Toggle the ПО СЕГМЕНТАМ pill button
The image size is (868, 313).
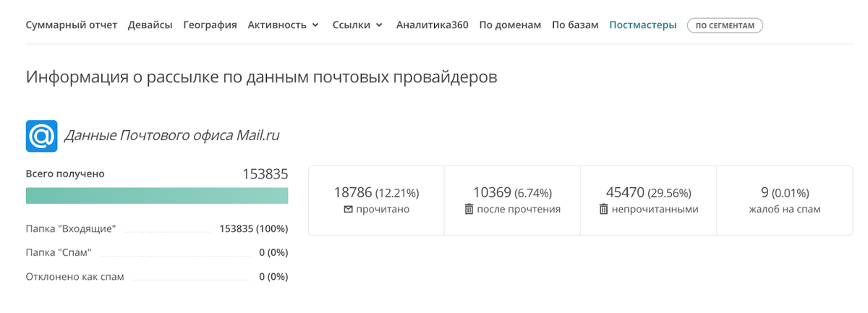pos(725,26)
